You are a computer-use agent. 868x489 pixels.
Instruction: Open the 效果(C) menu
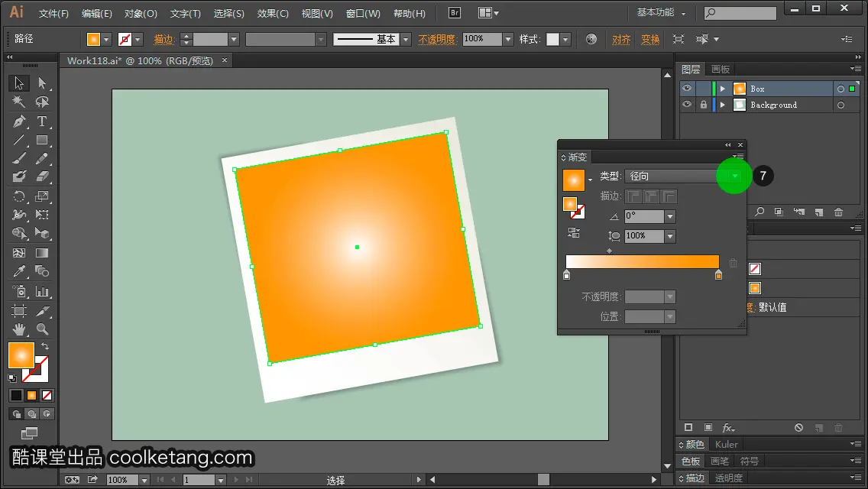coord(273,13)
